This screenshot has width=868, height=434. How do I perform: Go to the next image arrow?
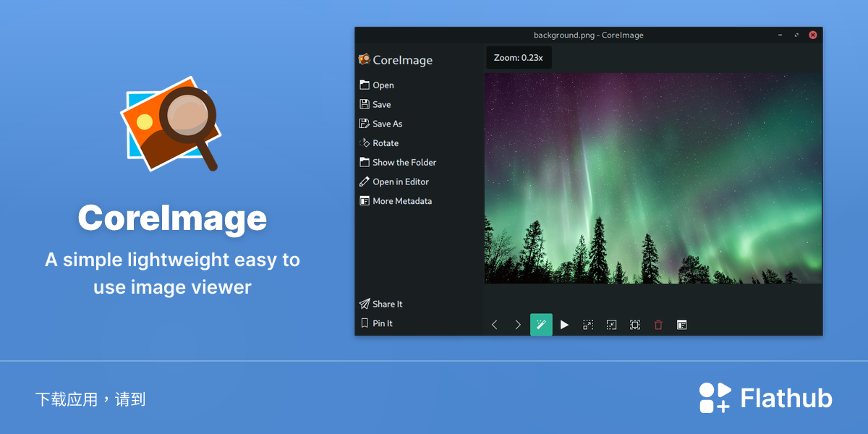518,325
